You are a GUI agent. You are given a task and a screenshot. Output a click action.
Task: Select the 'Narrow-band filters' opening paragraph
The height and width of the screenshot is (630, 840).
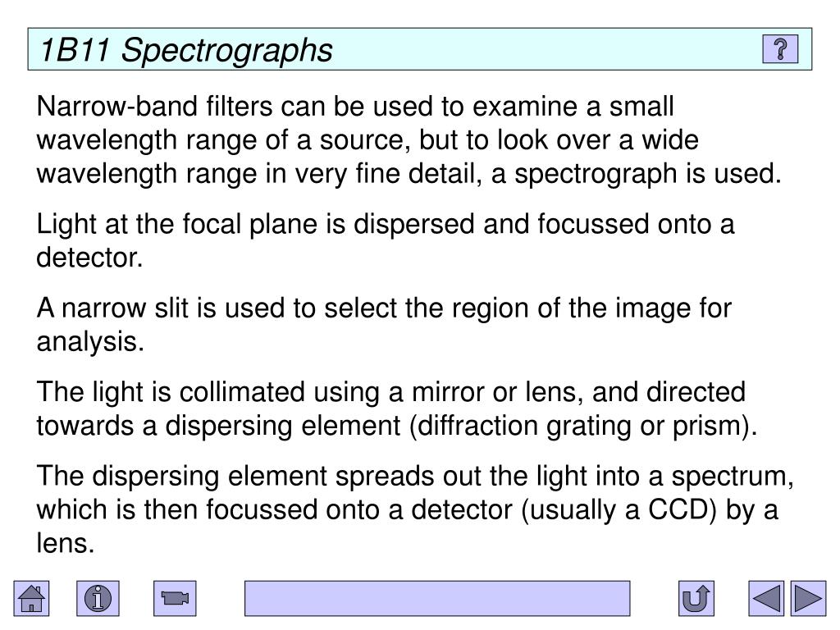pos(409,139)
